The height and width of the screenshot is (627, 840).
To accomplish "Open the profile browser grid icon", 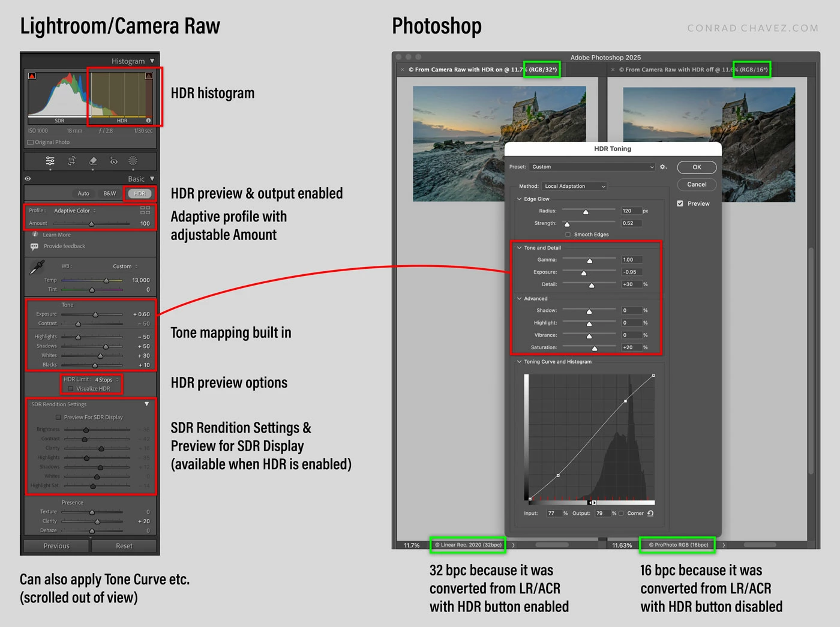I will click(145, 210).
